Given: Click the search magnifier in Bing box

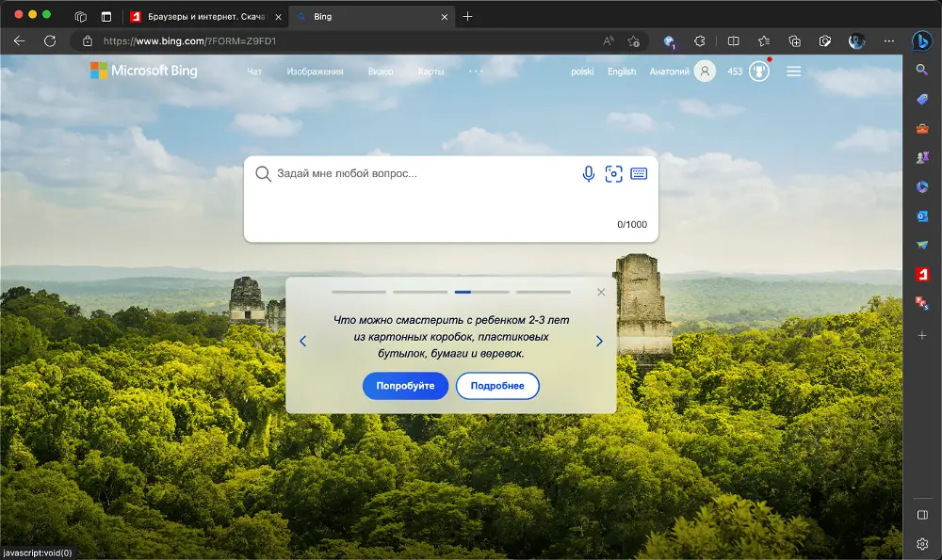Looking at the screenshot, I should pos(263,174).
